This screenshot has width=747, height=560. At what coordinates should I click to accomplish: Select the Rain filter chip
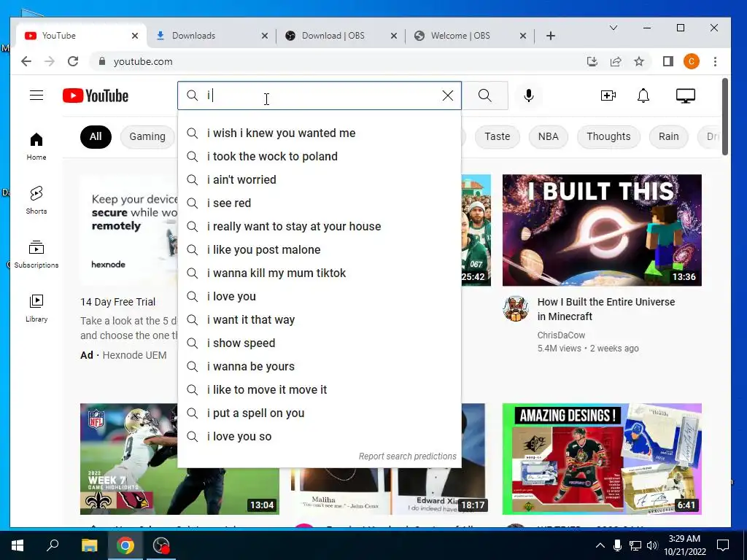668,136
